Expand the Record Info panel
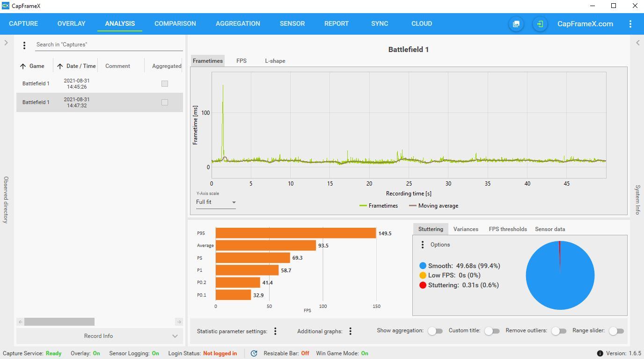644x359 pixels. (99, 336)
